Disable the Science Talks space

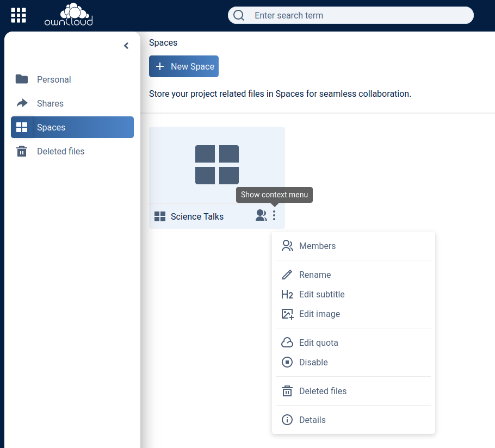coord(313,362)
